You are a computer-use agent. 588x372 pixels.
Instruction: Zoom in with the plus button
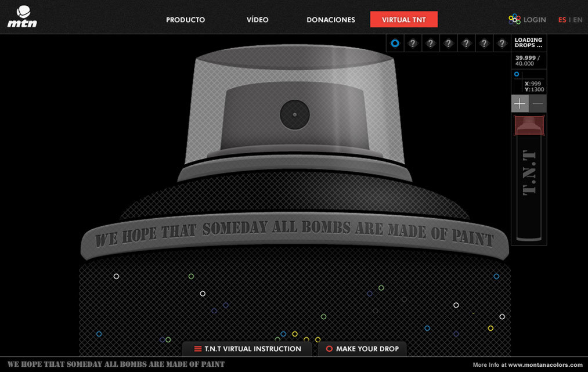[x=520, y=104]
